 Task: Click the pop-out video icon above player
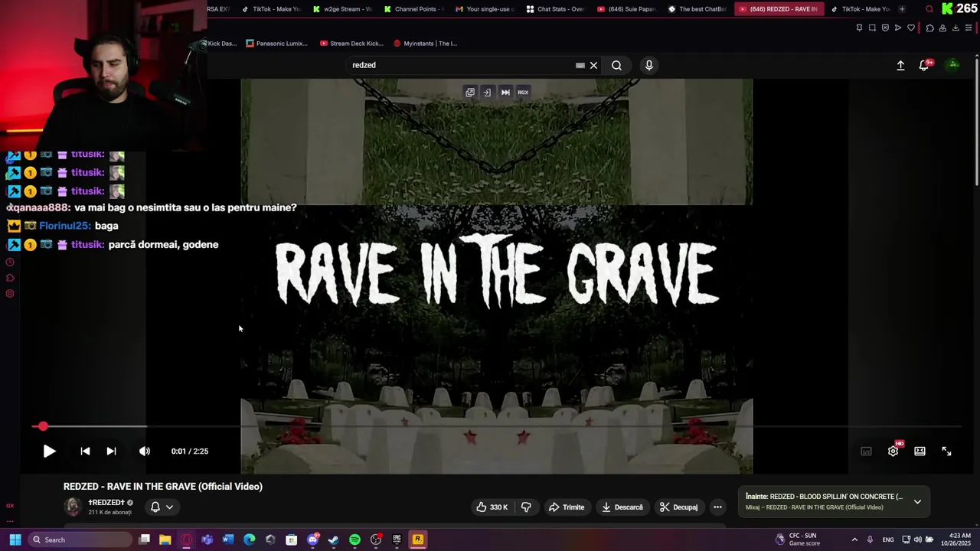470,92
